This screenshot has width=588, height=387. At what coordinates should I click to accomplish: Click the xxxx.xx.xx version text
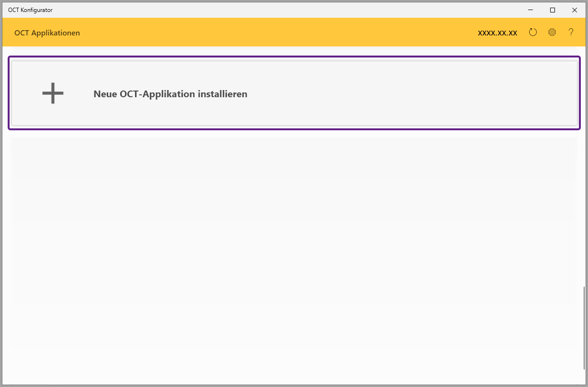[x=498, y=33]
